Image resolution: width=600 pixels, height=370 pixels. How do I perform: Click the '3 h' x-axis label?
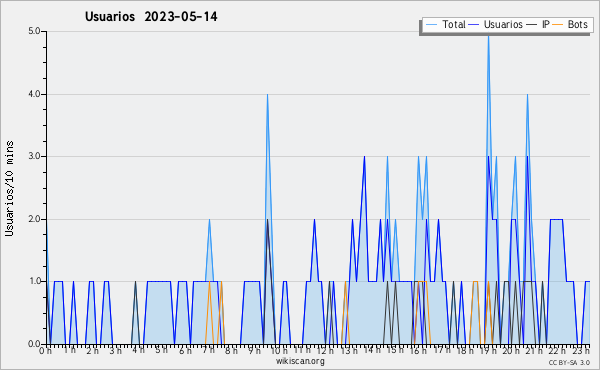tap(115, 351)
